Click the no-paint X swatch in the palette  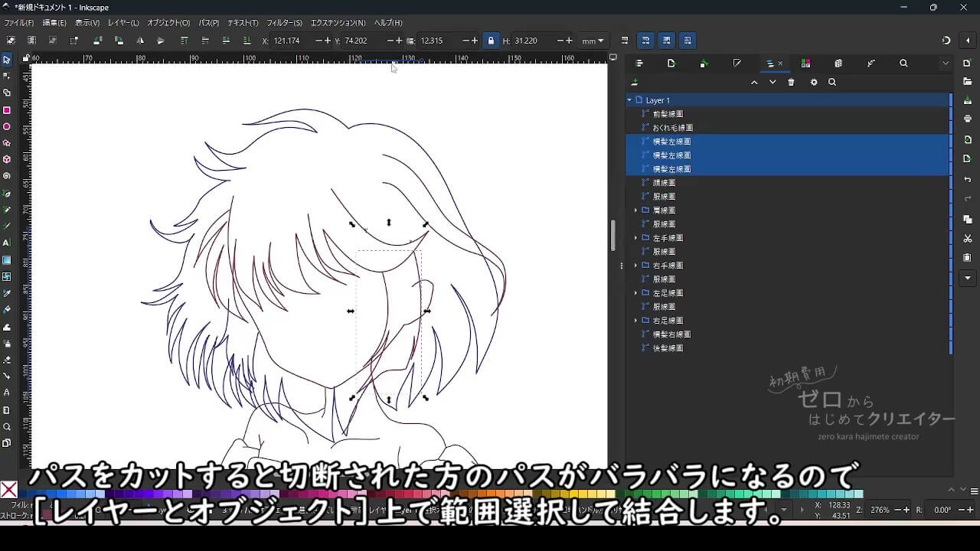point(8,490)
